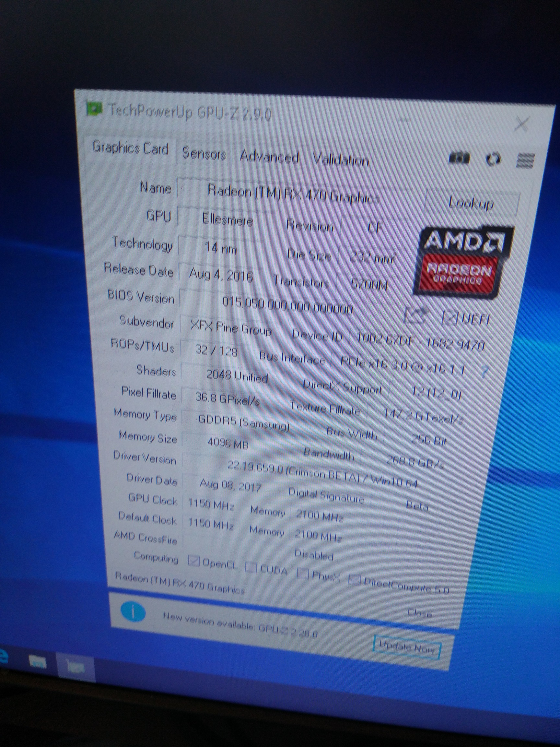
Task: Click the GPU field showing Ellesmere
Action: (227, 219)
